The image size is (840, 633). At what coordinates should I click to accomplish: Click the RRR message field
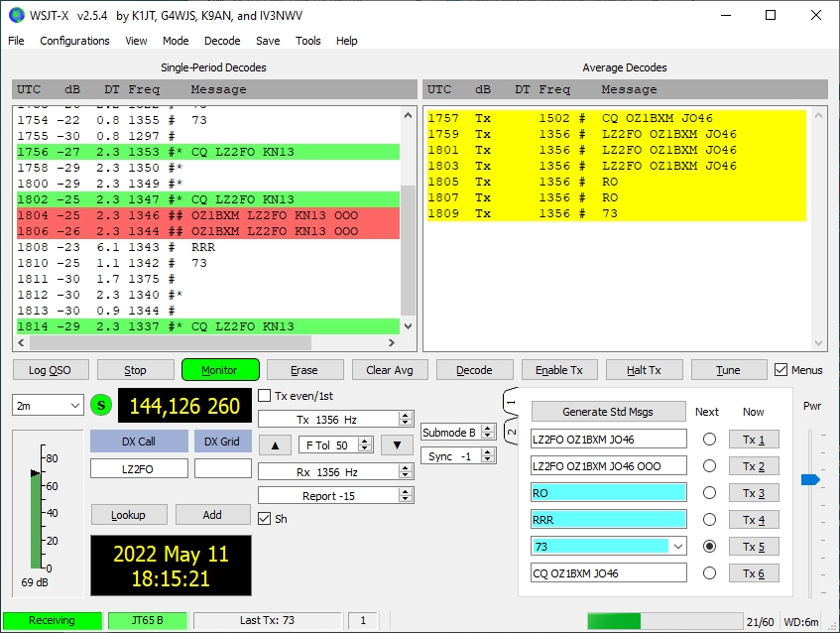(609, 519)
